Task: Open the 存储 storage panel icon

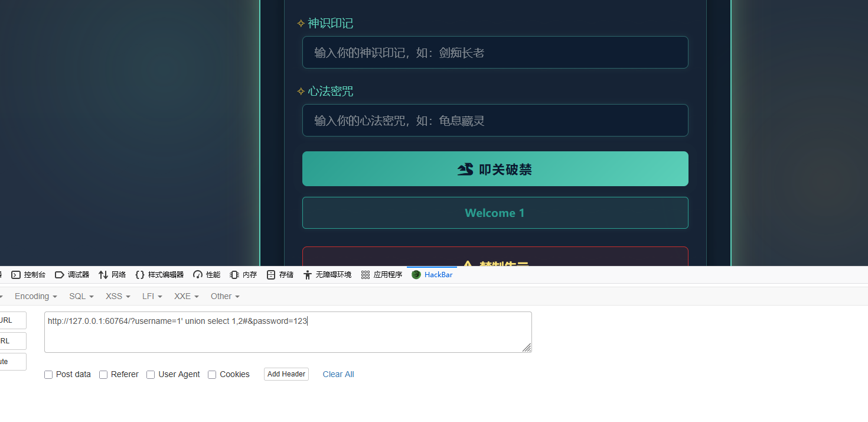Action: 271,275
